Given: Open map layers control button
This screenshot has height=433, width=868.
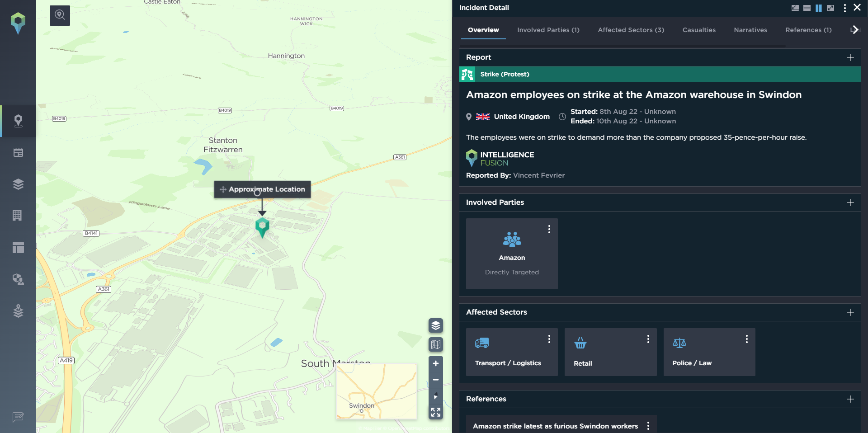Looking at the screenshot, I should click(x=436, y=325).
